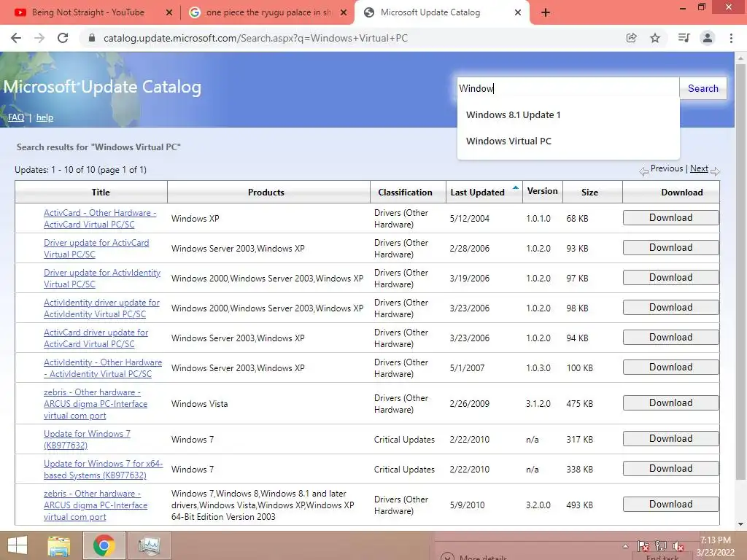Open ActivCard driver update for ActivCard link
Viewport: 747px width, 560px height.
point(96,338)
